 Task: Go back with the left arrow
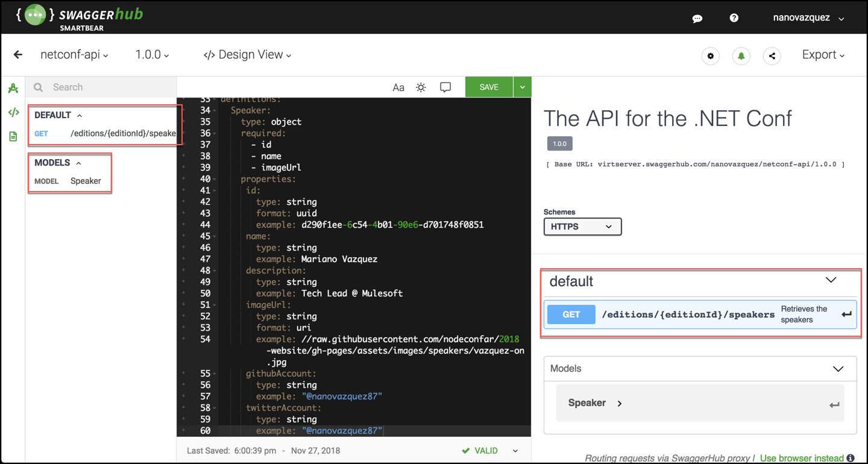pos(18,55)
